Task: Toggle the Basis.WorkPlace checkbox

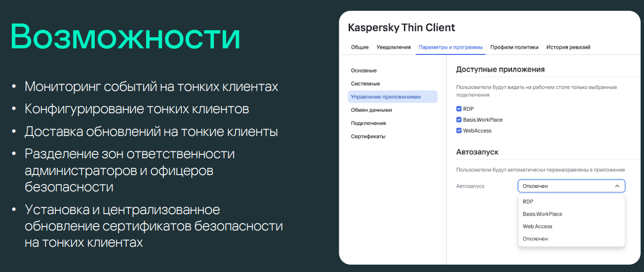Action: pos(459,120)
